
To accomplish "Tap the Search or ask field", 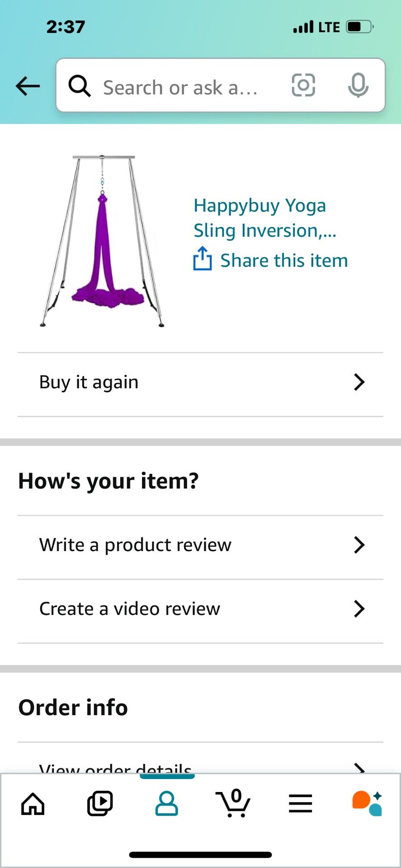I will coord(181,87).
